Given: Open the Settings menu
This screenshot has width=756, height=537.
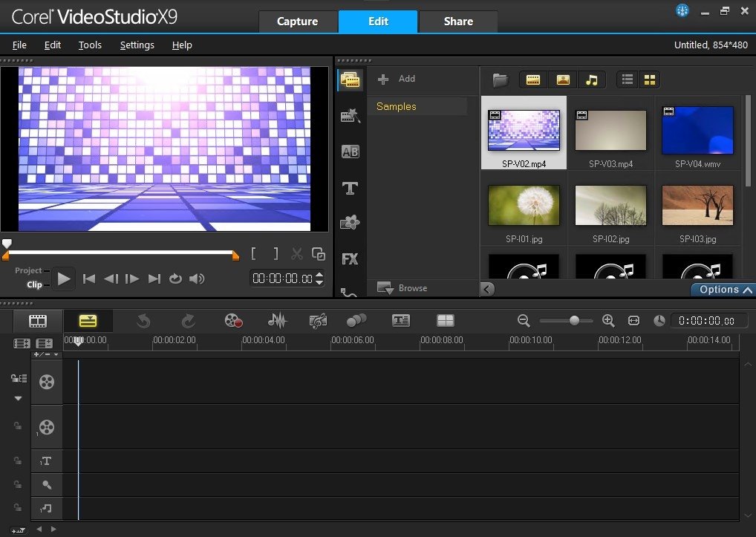Looking at the screenshot, I should tap(137, 45).
